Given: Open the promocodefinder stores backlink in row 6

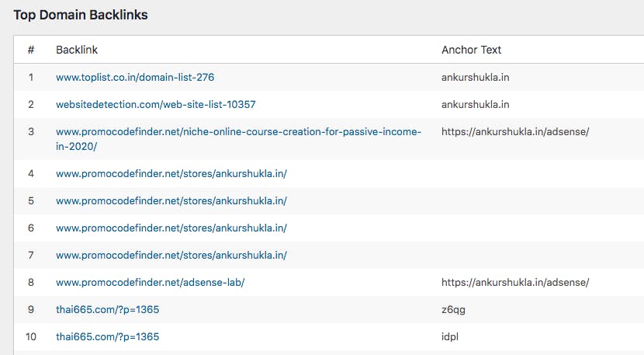Looking at the screenshot, I should (171, 228).
